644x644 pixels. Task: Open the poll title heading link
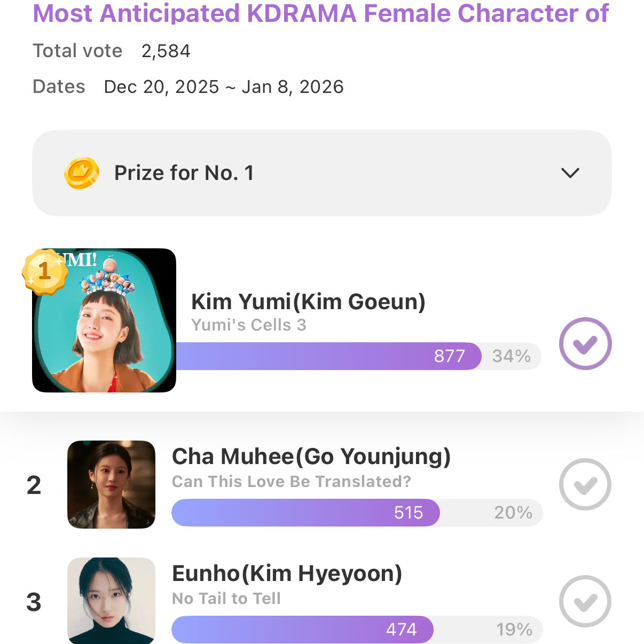tap(320, 13)
